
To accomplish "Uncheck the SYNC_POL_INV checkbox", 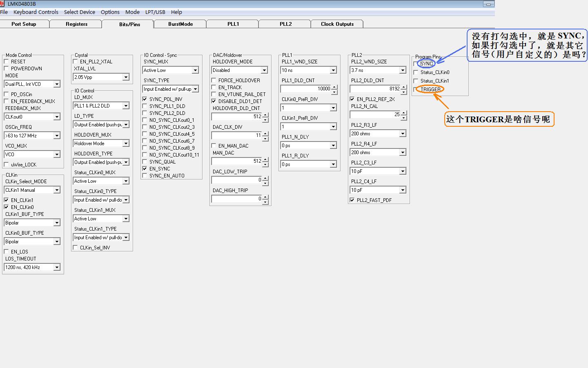I will tap(145, 99).
